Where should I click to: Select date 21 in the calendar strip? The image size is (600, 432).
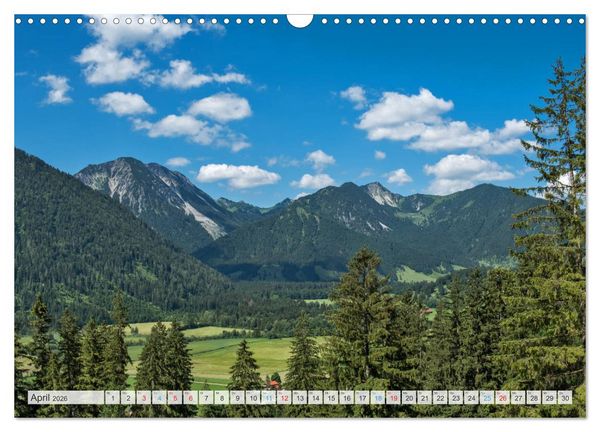[x=424, y=398]
